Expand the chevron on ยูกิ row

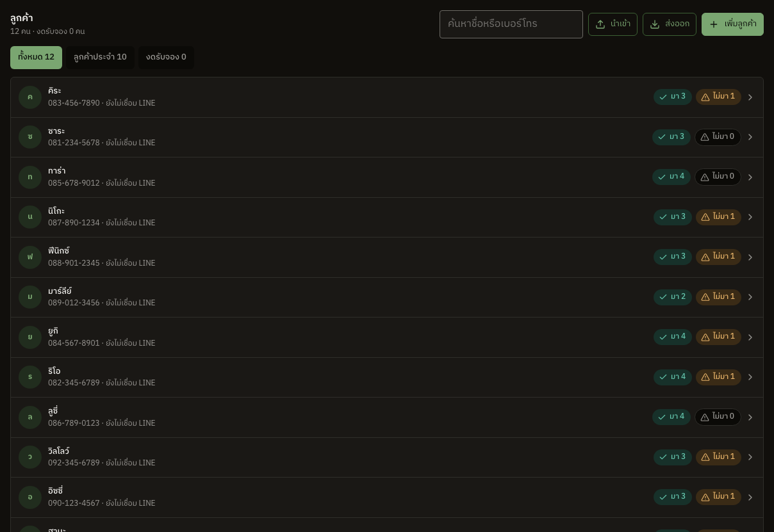pos(750,337)
